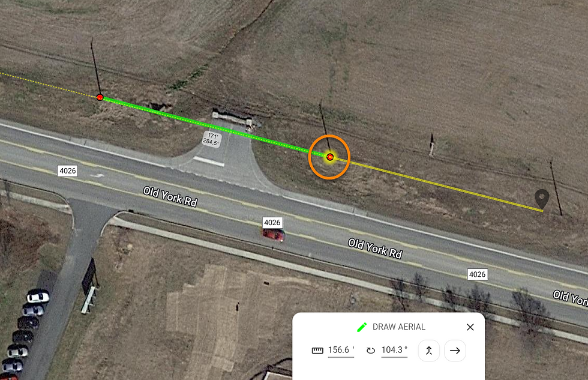Select the solid yellow aerial span line

click(438, 184)
